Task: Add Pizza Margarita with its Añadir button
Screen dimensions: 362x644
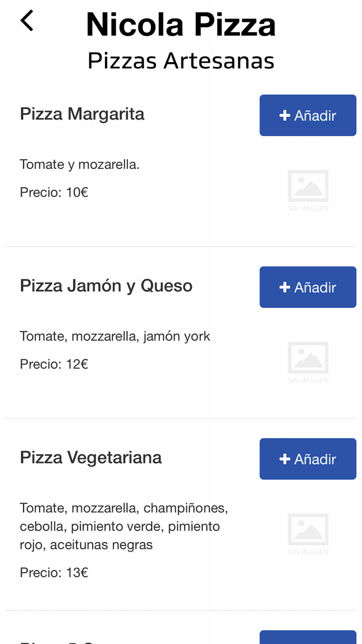Action: pos(308,115)
